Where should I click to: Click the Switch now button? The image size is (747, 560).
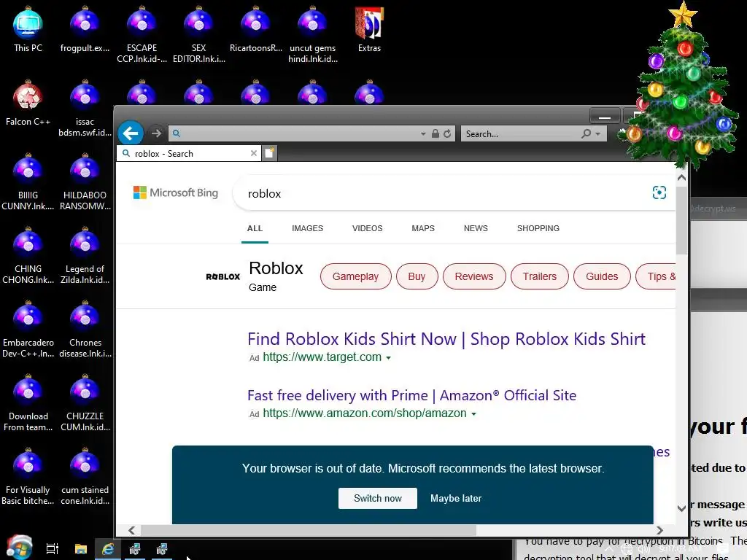coord(378,498)
